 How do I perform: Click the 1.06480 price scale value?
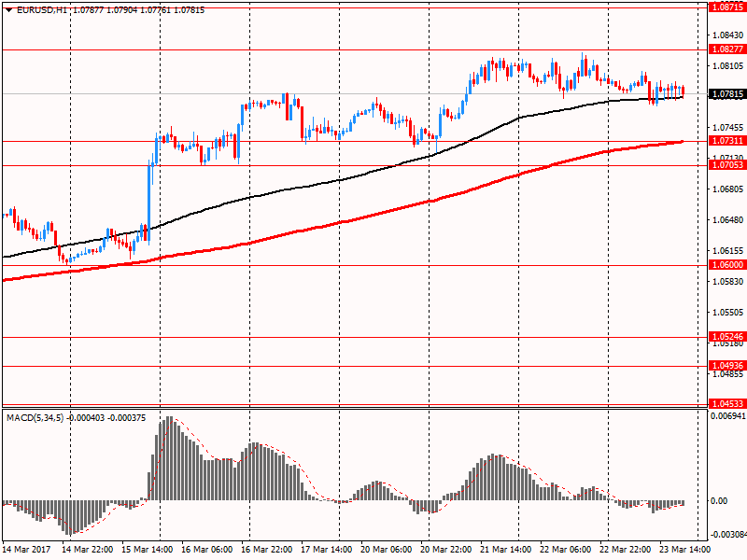pos(727,220)
